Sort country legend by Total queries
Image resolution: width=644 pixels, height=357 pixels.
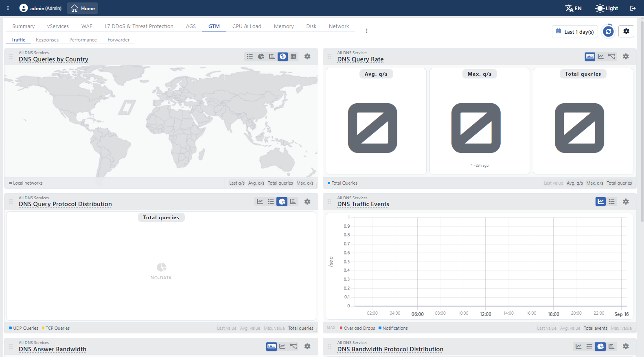click(x=280, y=183)
